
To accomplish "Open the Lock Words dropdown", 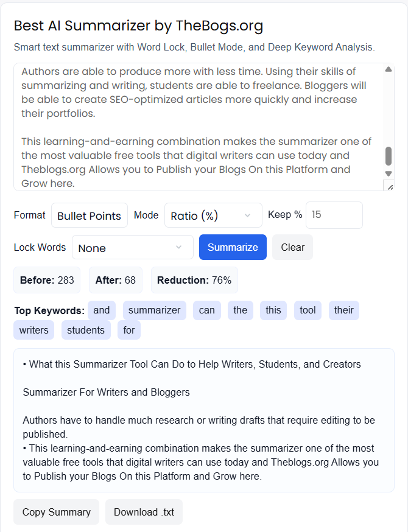I will (132, 247).
